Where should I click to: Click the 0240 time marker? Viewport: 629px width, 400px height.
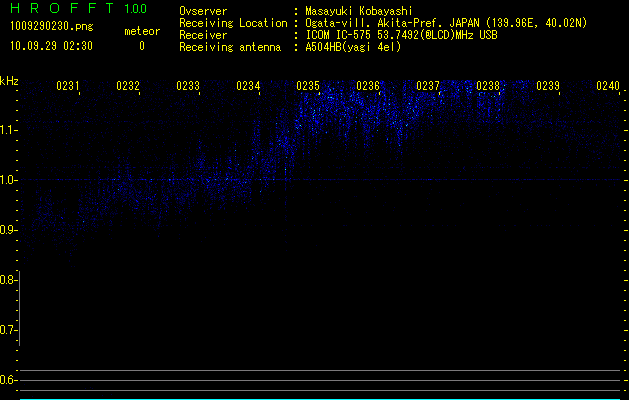click(608, 86)
